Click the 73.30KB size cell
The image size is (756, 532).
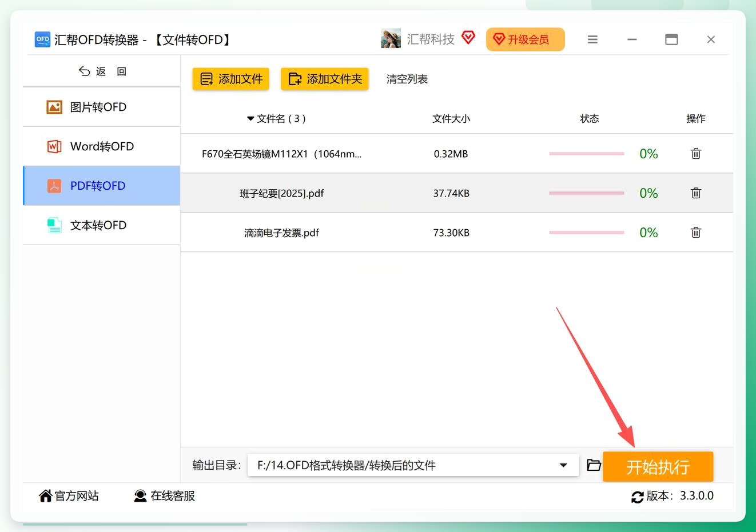451,233
